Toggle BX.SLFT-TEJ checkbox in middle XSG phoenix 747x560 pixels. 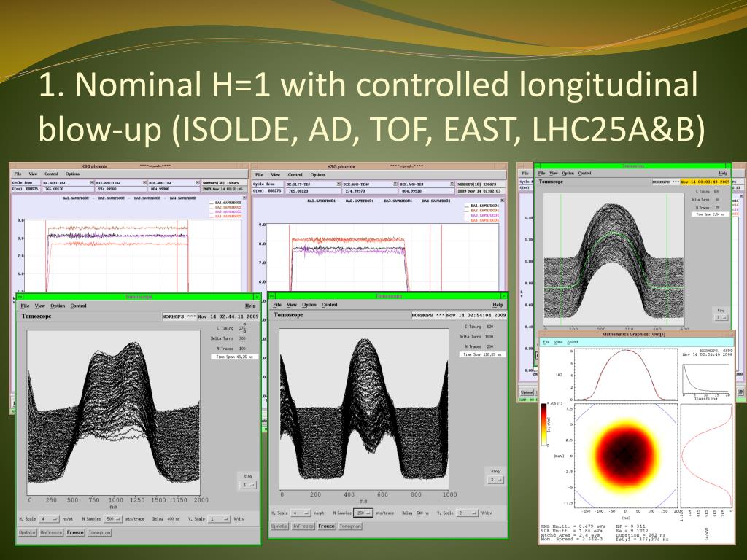[338, 184]
